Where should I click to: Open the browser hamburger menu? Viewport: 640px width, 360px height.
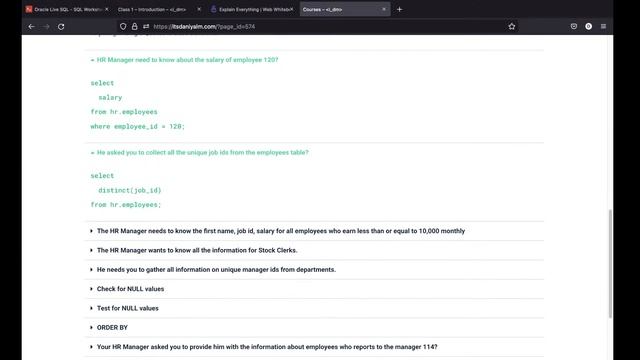[x=603, y=27]
